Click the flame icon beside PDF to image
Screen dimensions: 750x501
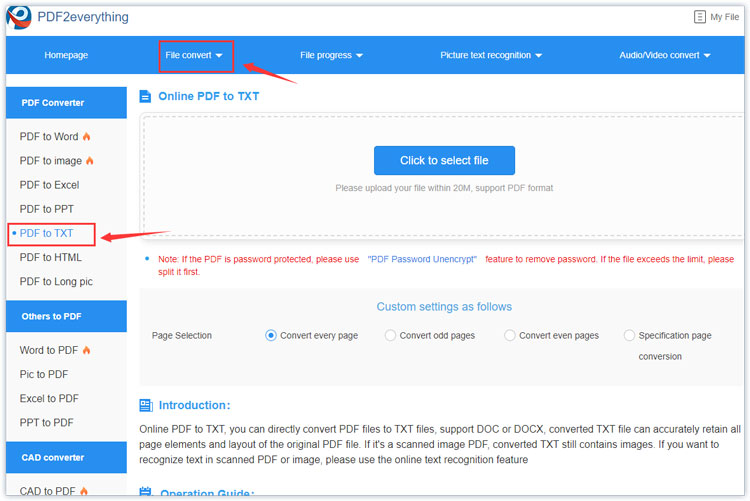(x=89, y=161)
